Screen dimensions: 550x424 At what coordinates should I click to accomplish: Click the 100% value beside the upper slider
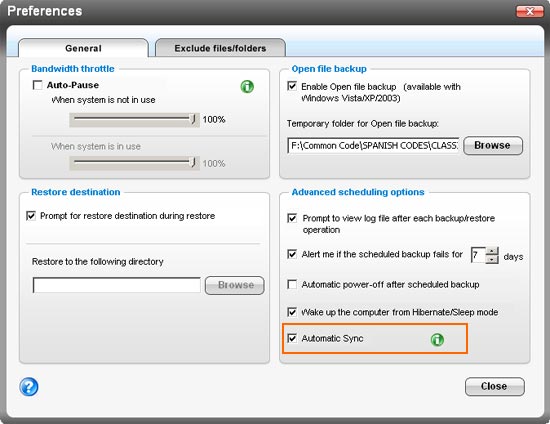coord(214,120)
